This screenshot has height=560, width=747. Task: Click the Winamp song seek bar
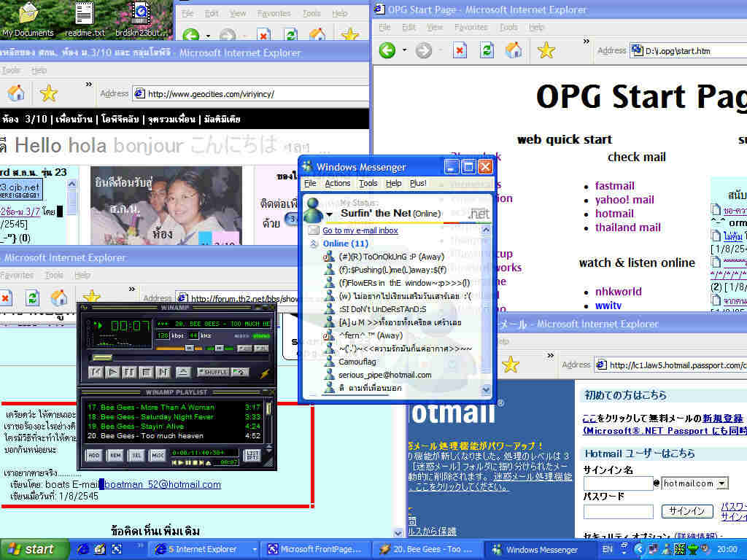[x=179, y=357]
